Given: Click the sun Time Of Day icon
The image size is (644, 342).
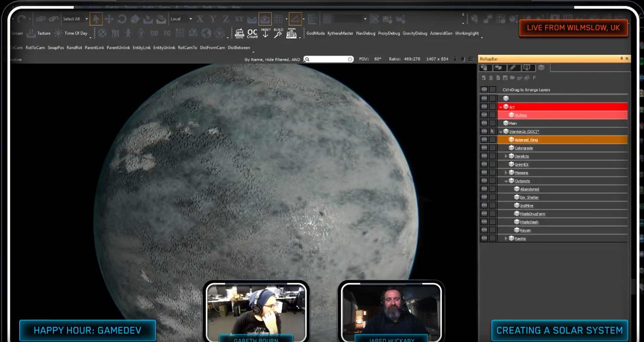Looking at the screenshot, I should (x=58, y=33).
